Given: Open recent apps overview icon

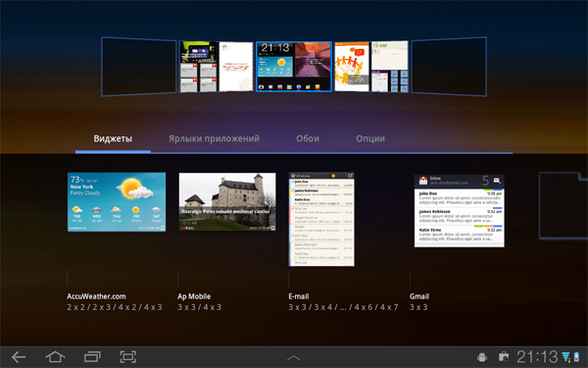Looking at the screenshot, I should point(92,357).
